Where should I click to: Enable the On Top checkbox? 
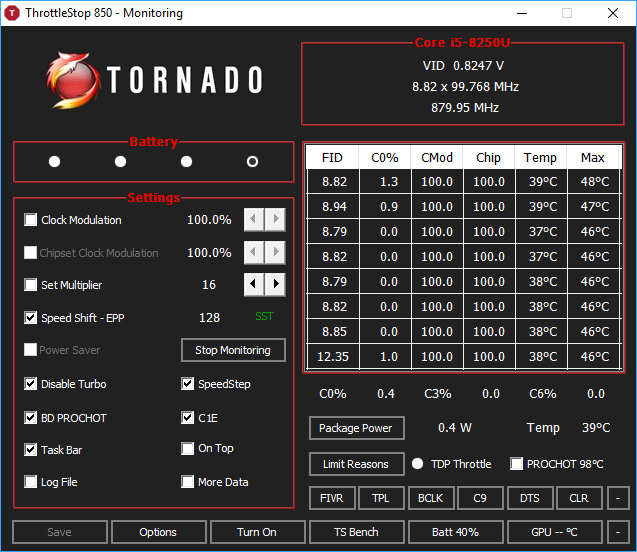pyautogui.click(x=187, y=448)
